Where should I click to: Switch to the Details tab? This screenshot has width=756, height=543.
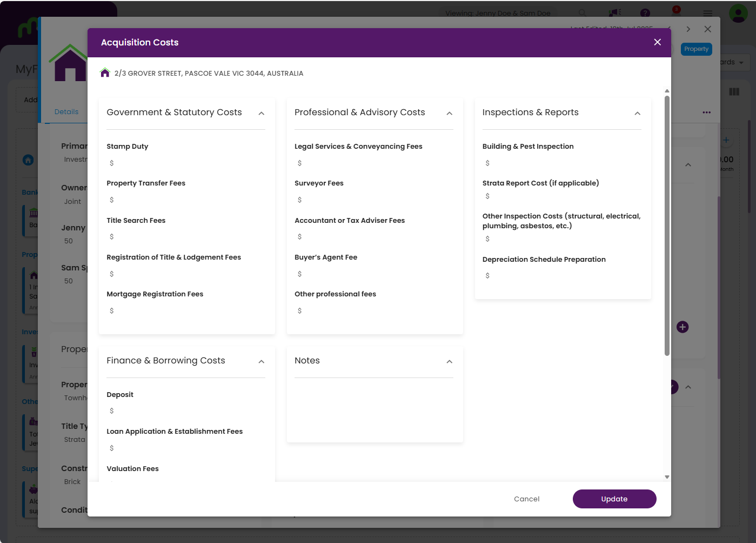pyautogui.click(x=66, y=112)
